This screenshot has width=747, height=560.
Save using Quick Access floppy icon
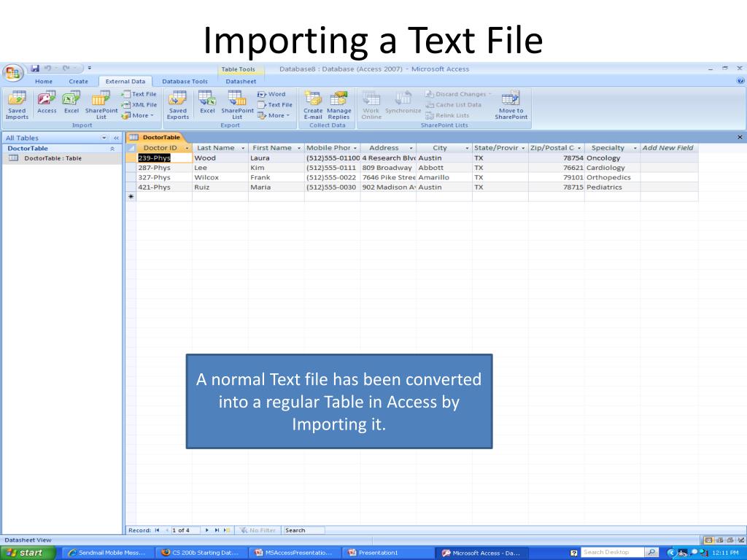35,68
